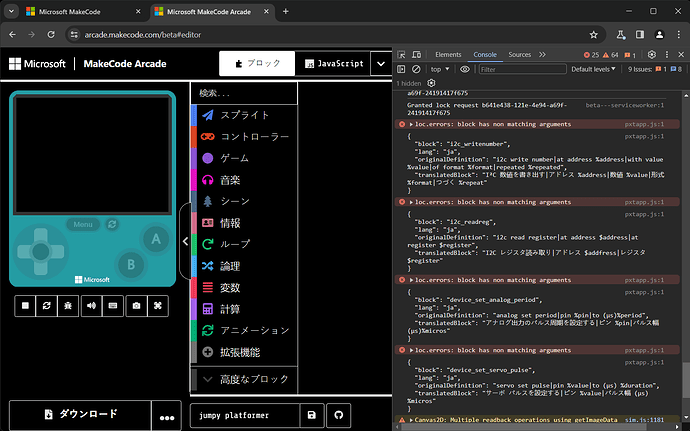Click the console Filter input field

pos(520,70)
